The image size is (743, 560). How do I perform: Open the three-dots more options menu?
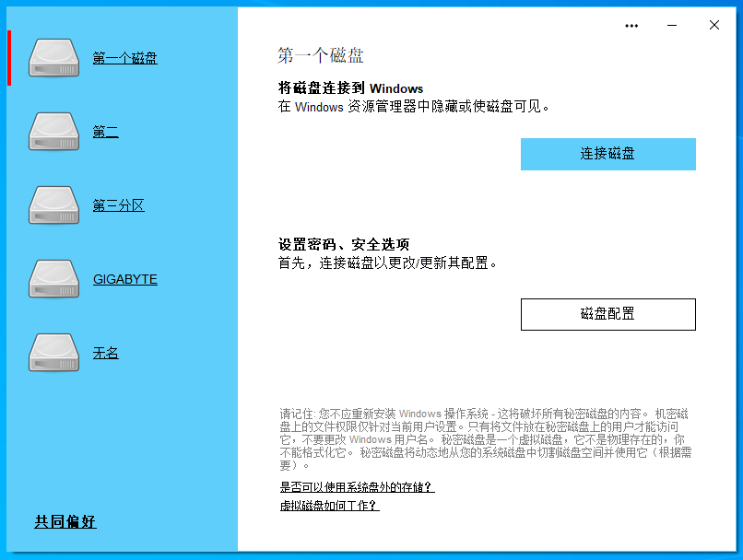(631, 26)
